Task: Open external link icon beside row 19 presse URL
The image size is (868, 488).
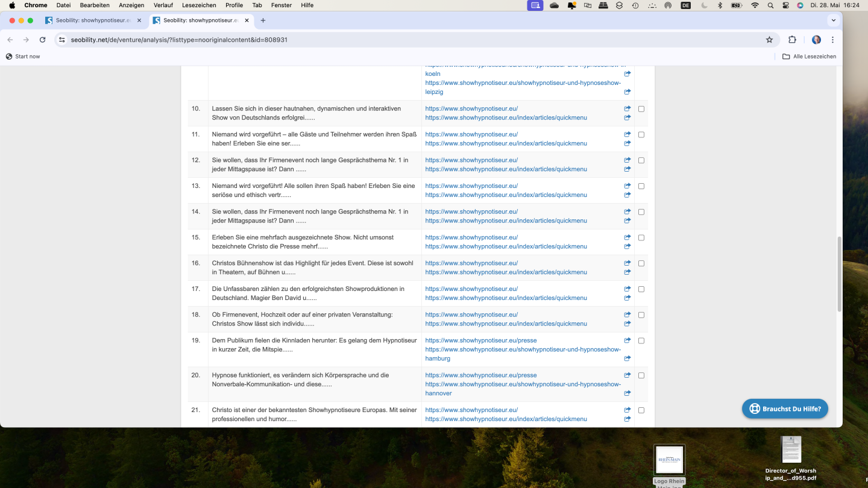Action: click(627, 340)
